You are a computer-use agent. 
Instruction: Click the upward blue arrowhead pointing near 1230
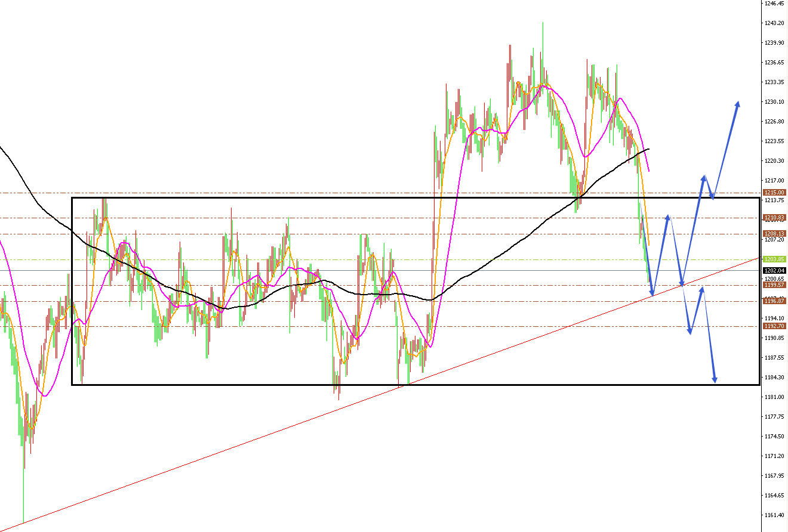click(738, 103)
